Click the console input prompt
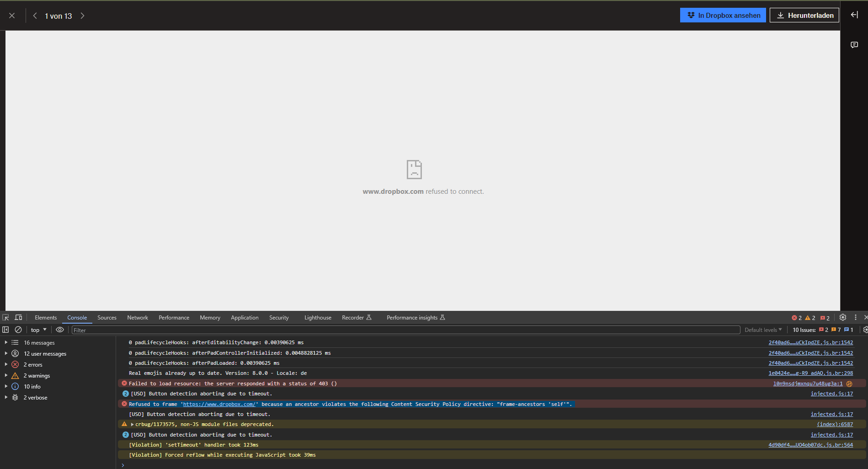Image resolution: width=868 pixels, height=469 pixels. pos(492,465)
